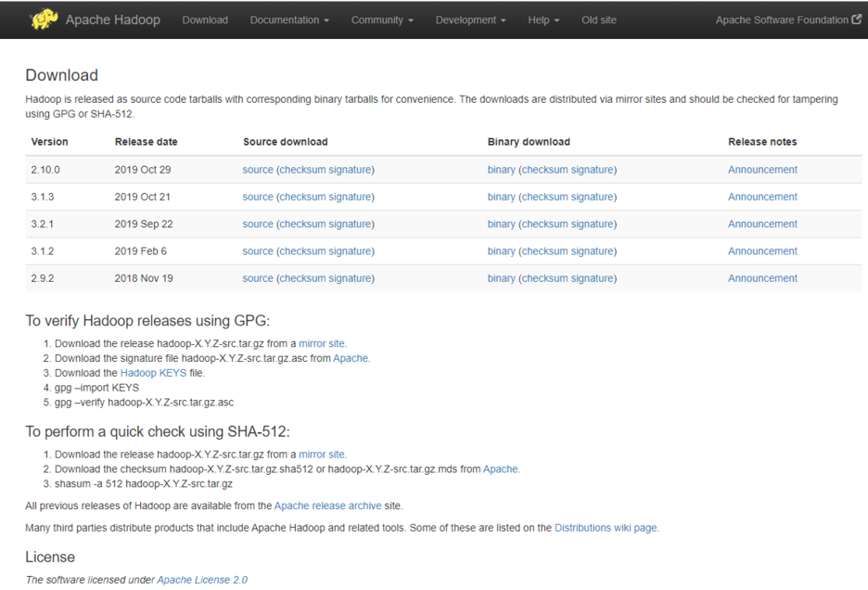Click the Release date column header
868x590 pixels.
click(147, 142)
